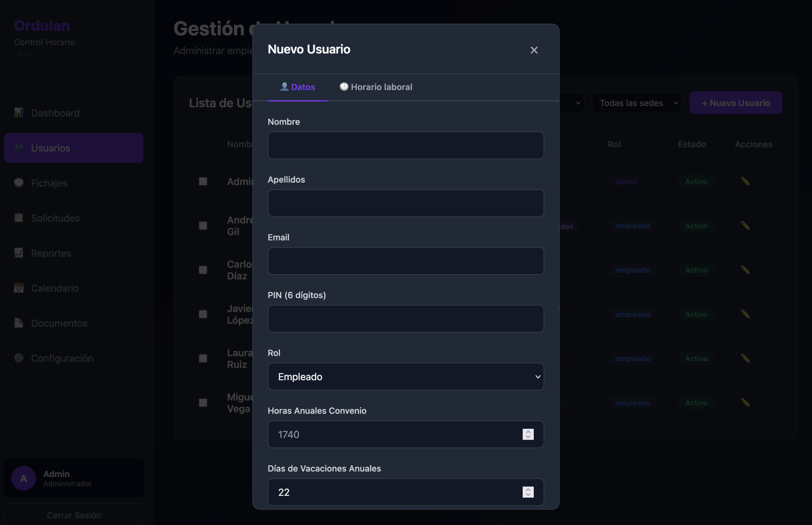Tick the checkbox for Carlos Díaz
Screen dimensions: 812x525
pyautogui.click(x=203, y=270)
